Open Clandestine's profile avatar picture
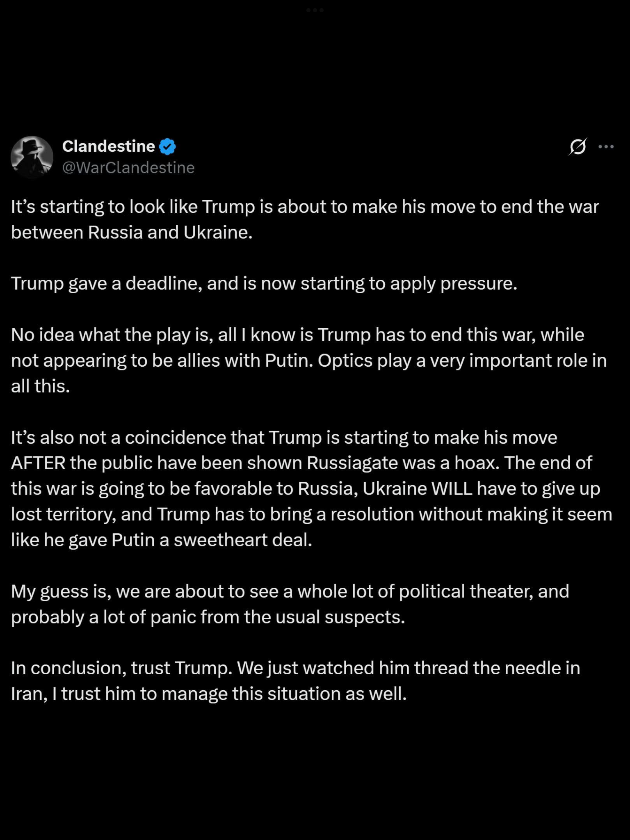Screen dimensions: 630x840 32,157
